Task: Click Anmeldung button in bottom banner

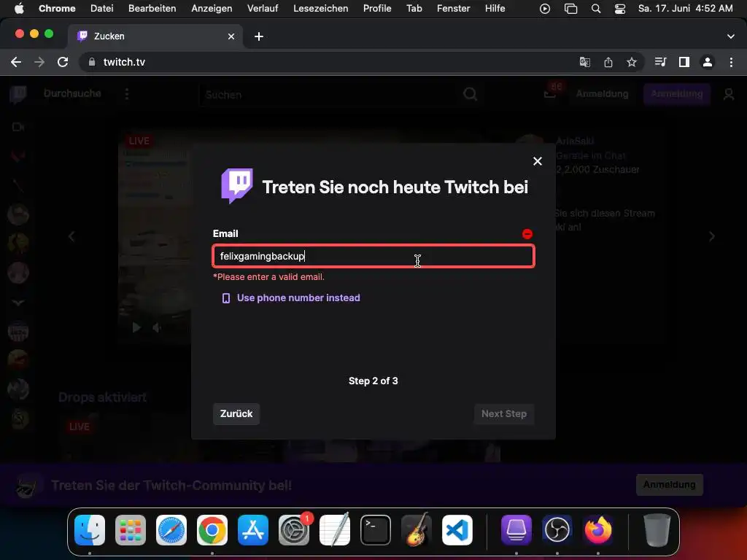Action: point(670,485)
